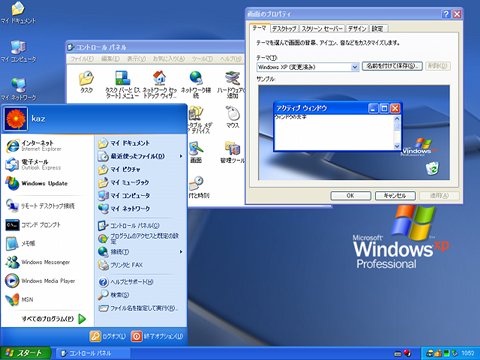Open Edit menu in Control Panel window
This screenshot has width=480, height=360.
click(x=110, y=59)
